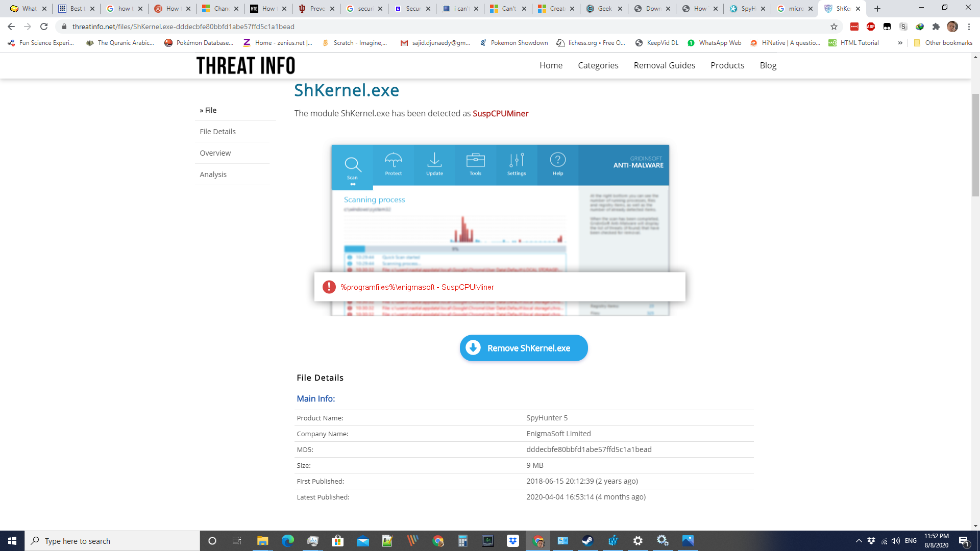This screenshot has height=551, width=980.
Task: Open the Home menu item
Action: pyautogui.click(x=551, y=65)
